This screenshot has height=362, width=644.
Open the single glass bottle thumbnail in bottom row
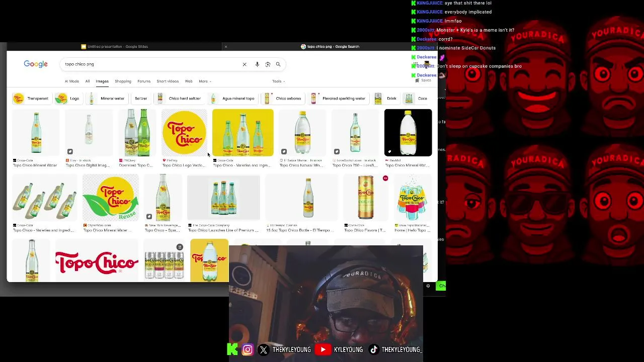click(31, 260)
